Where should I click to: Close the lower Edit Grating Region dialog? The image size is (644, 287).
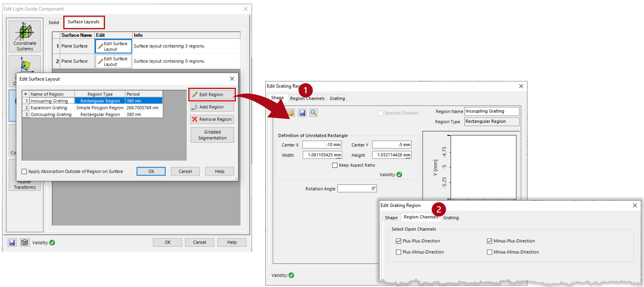click(635, 205)
